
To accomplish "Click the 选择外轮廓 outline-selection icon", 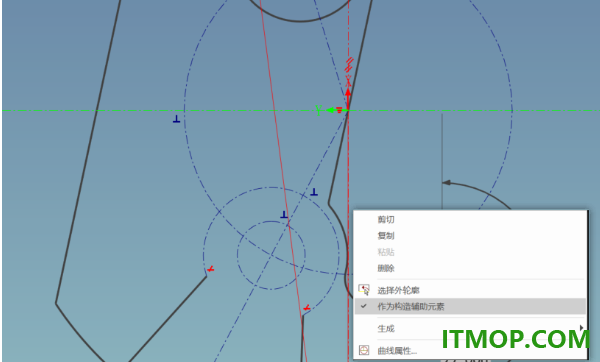I will click(364, 290).
